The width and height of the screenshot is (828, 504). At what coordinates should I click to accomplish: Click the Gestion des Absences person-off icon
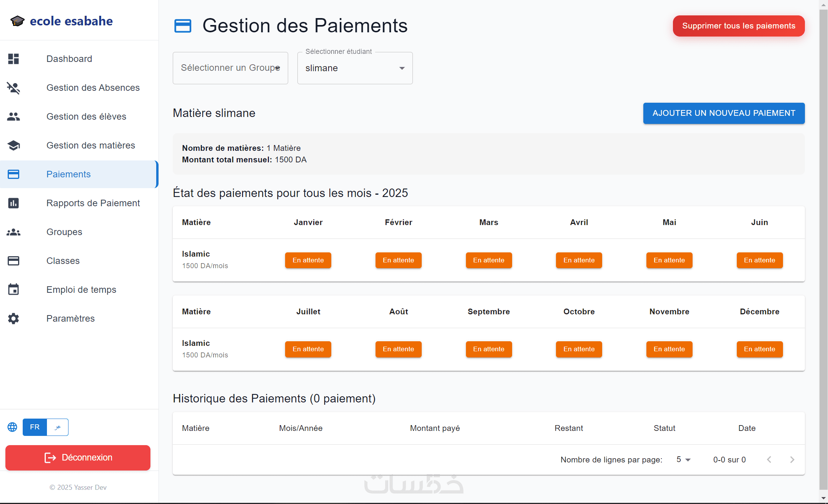click(x=13, y=88)
